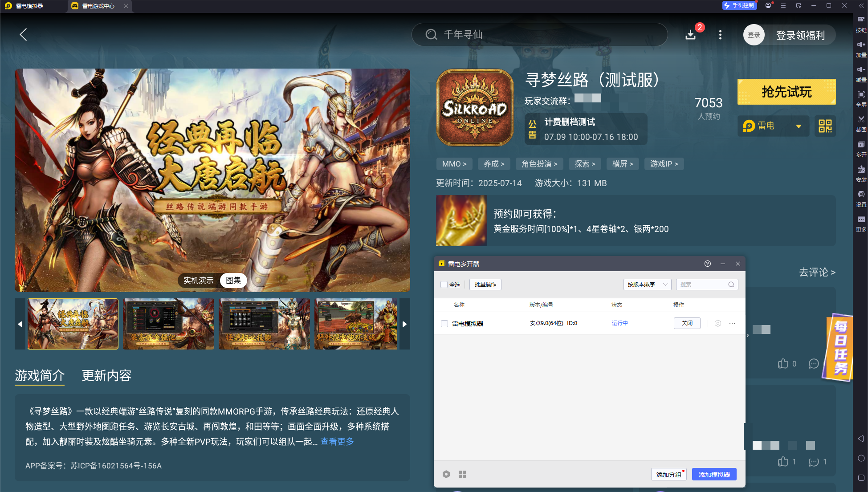Select the 雷电游戏中心 window tab

(x=98, y=6)
